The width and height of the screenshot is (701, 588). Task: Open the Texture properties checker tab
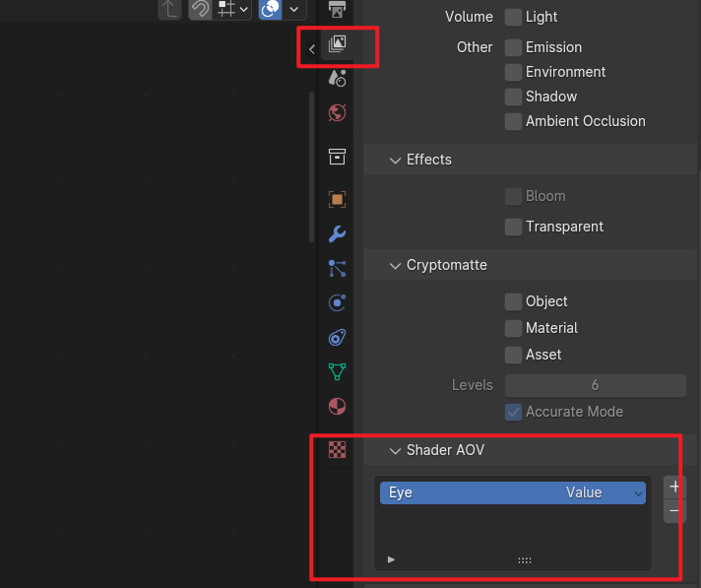(x=337, y=450)
